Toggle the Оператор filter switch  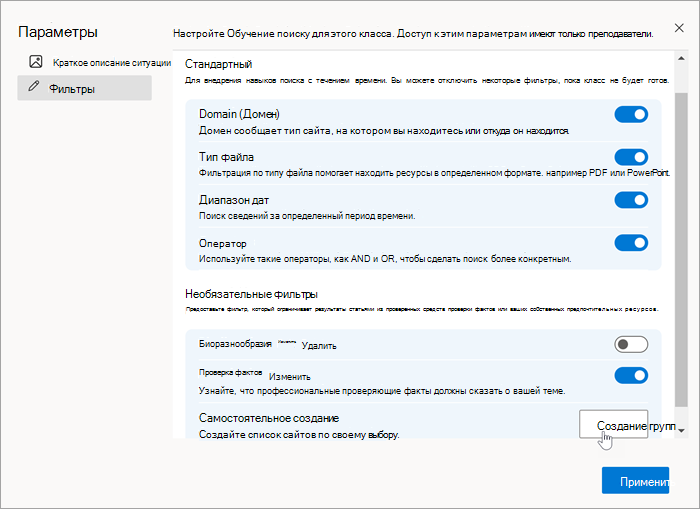point(631,243)
